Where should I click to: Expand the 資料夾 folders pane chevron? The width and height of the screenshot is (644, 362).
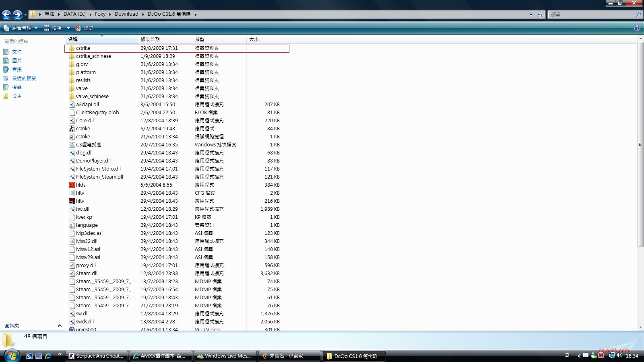[x=60, y=326]
